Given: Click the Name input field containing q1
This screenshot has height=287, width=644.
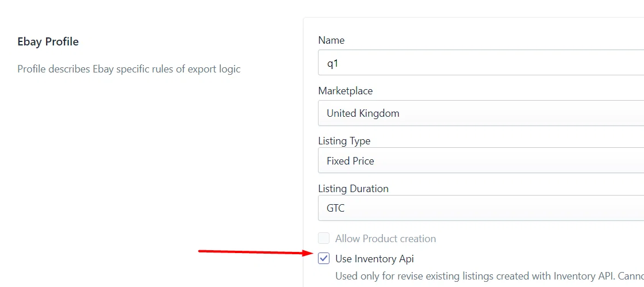Looking at the screenshot, I should 481,63.
